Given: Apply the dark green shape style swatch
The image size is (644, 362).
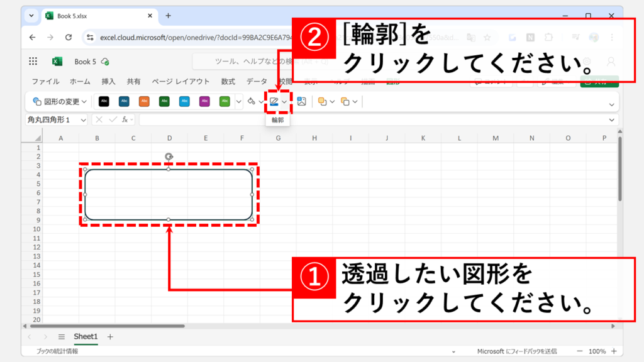Looking at the screenshot, I should click(164, 101).
